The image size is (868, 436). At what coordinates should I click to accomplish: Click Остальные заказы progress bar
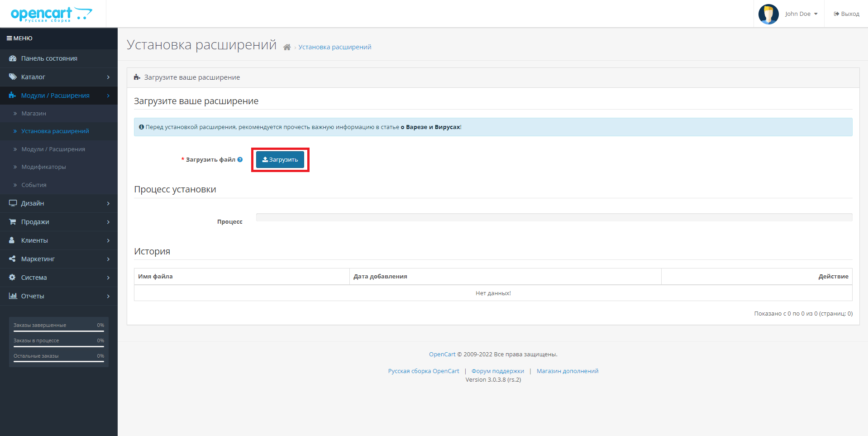[x=59, y=362]
